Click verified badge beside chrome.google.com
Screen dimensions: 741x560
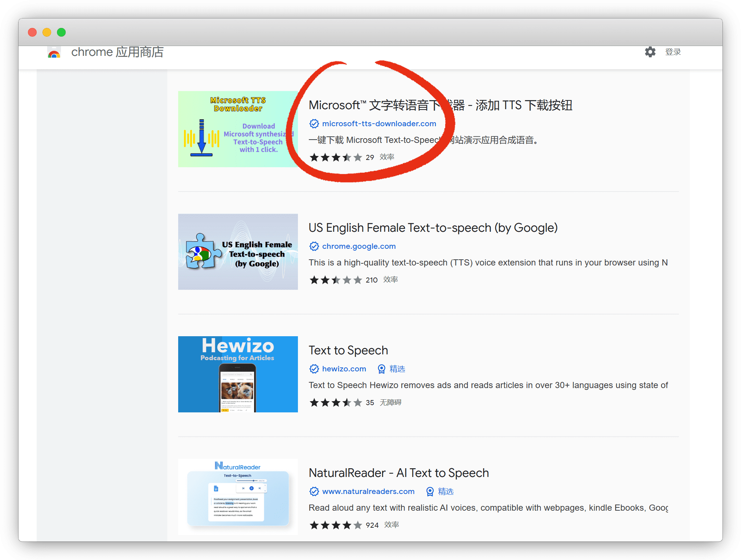(x=314, y=246)
